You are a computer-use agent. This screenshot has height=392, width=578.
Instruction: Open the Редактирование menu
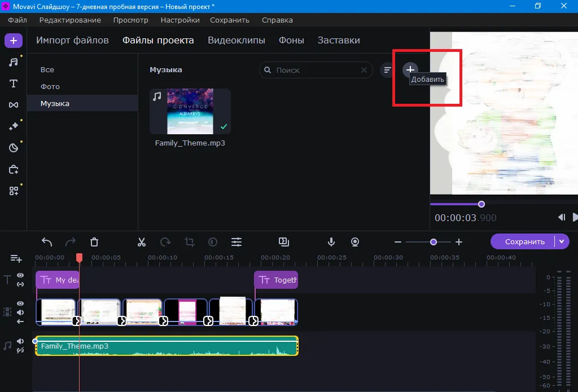click(x=70, y=20)
